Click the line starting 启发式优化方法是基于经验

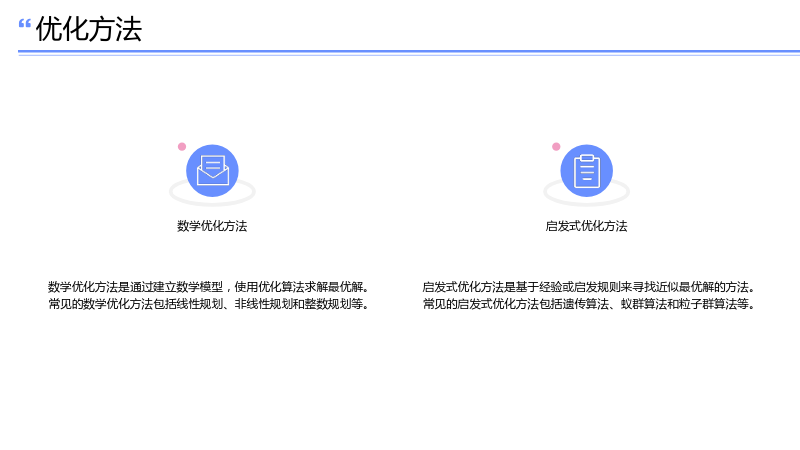tap(589, 287)
